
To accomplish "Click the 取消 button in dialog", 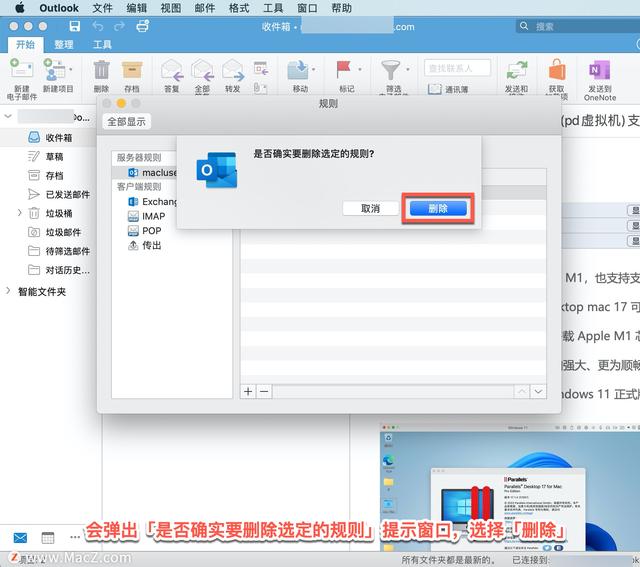I will 370,209.
